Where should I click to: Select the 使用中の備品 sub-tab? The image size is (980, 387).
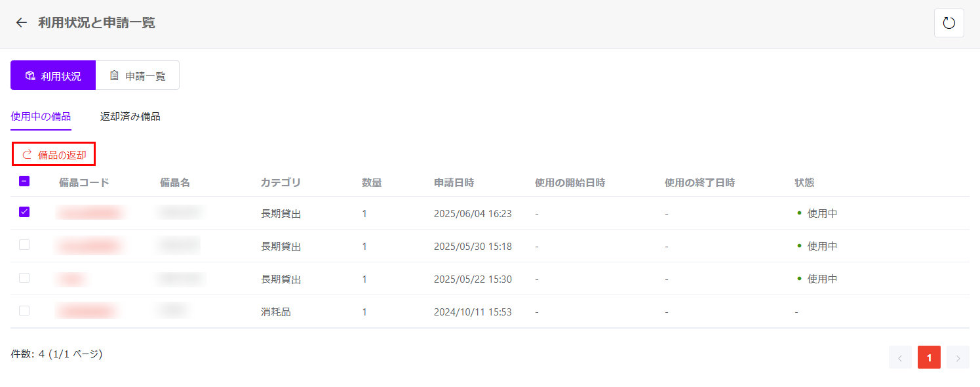(x=41, y=117)
